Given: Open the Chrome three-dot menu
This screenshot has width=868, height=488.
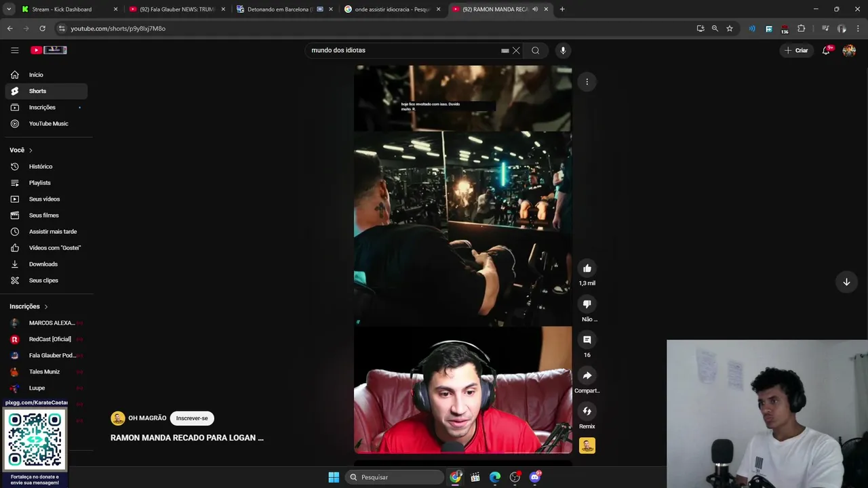Looking at the screenshot, I should (x=859, y=28).
